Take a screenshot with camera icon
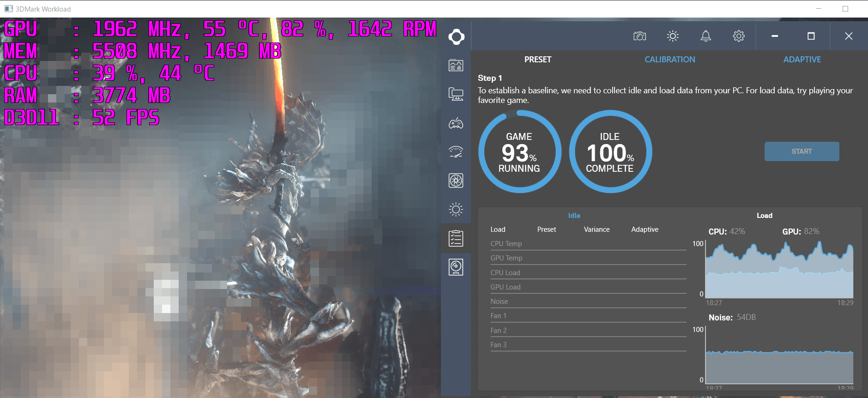 click(x=639, y=36)
